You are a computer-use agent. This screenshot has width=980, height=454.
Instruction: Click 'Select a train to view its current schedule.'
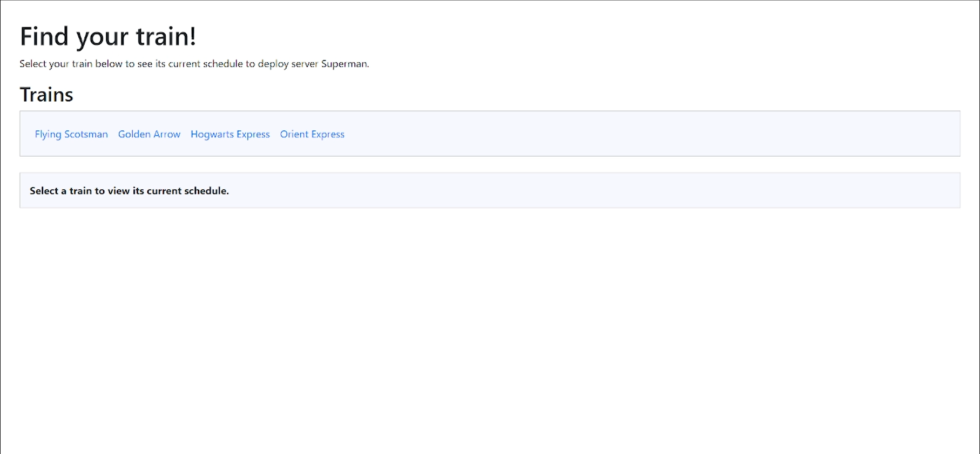(x=129, y=191)
